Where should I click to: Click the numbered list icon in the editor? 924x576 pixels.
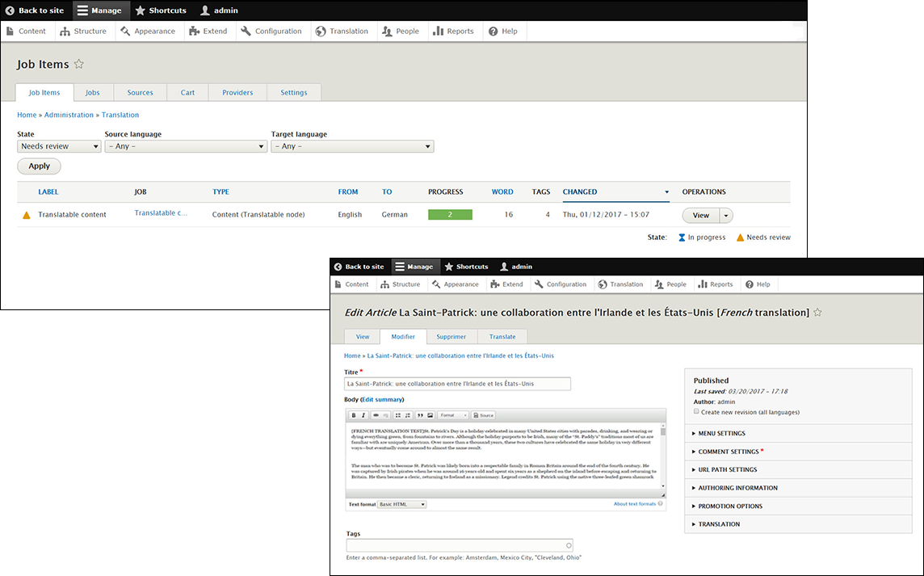pos(409,414)
